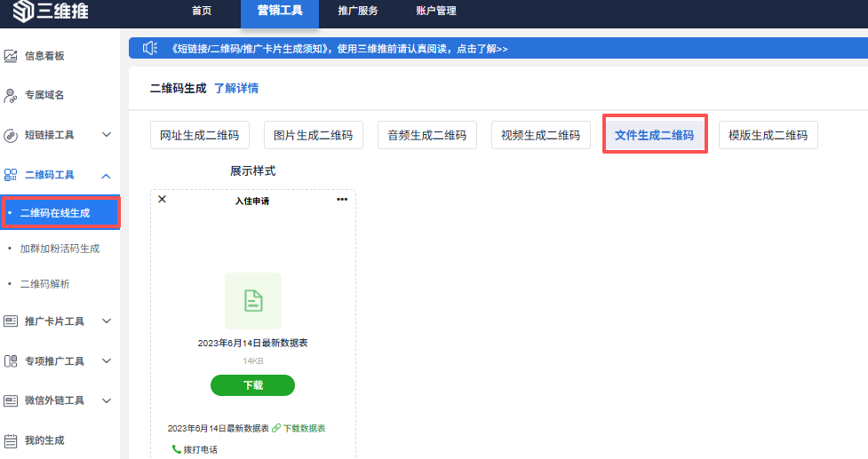The image size is (868, 459).
Task: Click the X close icon in preview
Action: (162, 200)
